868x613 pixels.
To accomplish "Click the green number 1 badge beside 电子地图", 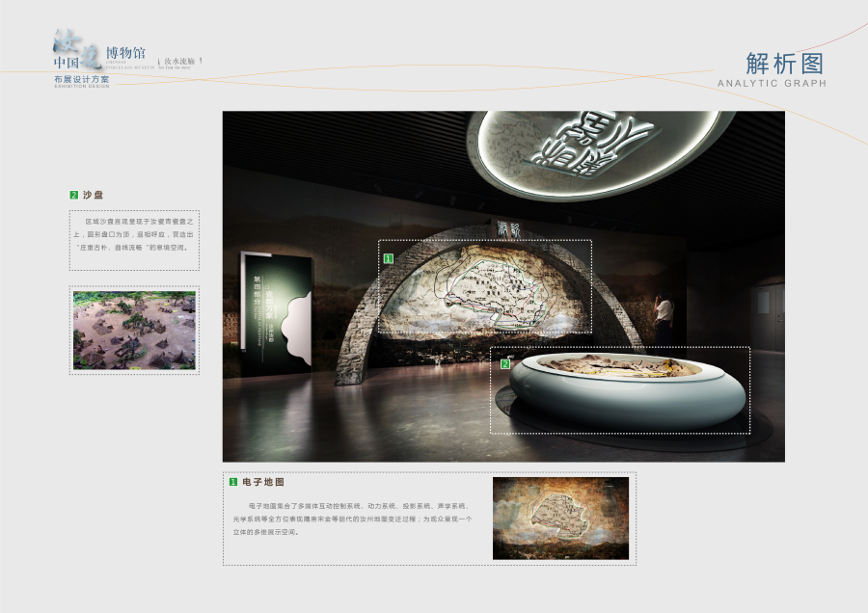I will pos(232,481).
